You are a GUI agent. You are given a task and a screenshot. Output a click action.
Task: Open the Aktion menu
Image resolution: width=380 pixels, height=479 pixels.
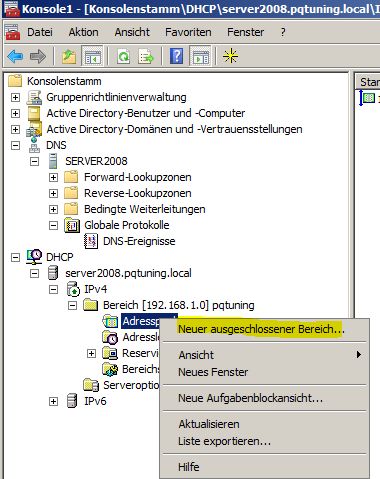tap(84, 32)
